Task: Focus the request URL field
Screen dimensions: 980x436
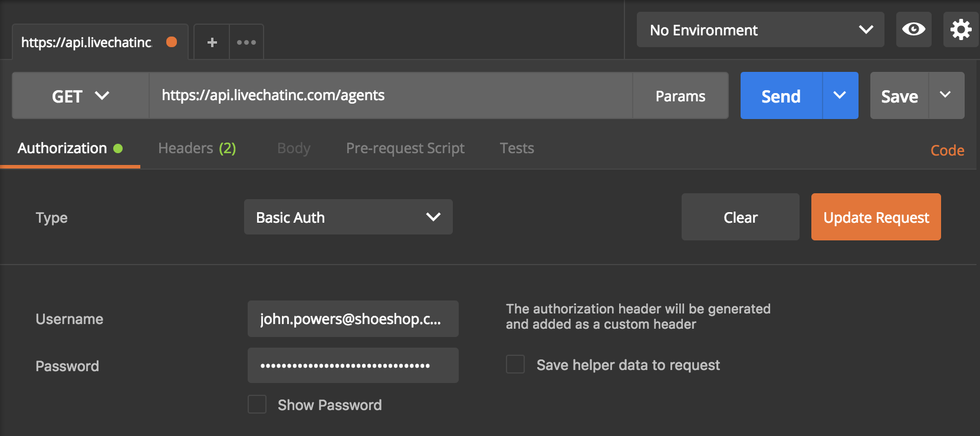Action: pos(391,95)
